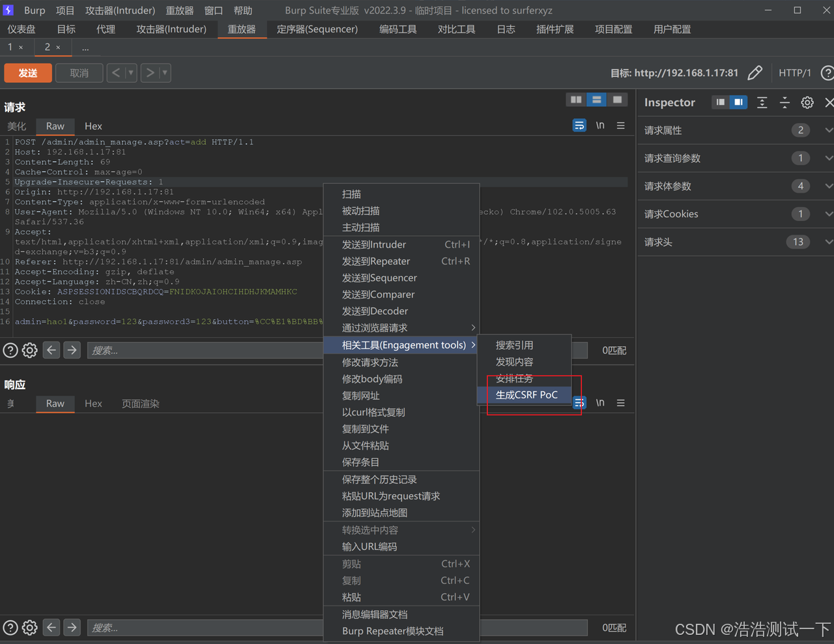Open request search settings gear

point(30,350)
